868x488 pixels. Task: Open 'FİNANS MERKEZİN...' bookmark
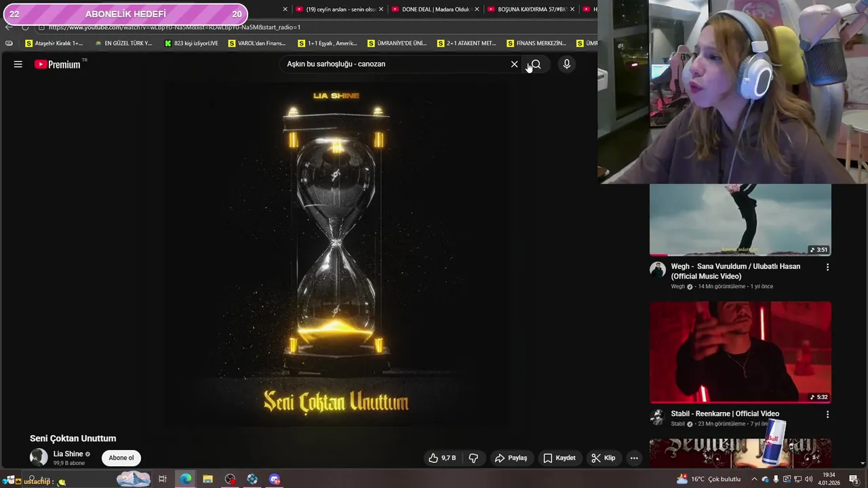tap(536, 43)
